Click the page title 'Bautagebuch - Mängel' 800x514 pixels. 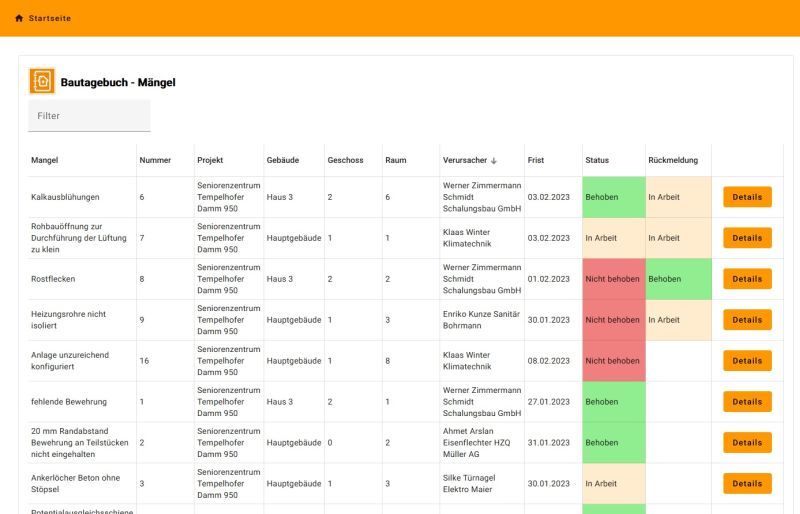pyautogui.click(x=118, y=82)
